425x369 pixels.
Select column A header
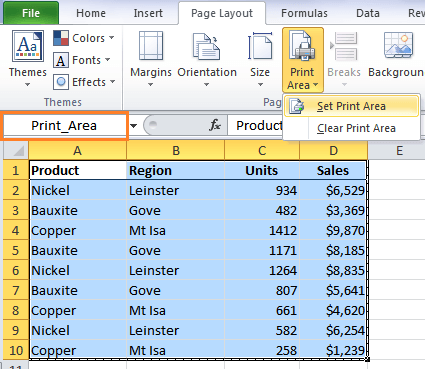pyautogui.click(x=77, y=151)
